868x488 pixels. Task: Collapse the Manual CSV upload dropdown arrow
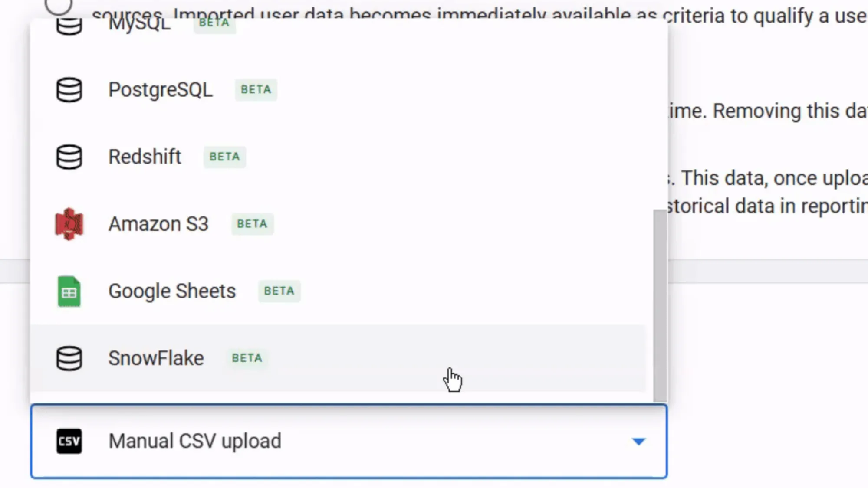(638, 441)
